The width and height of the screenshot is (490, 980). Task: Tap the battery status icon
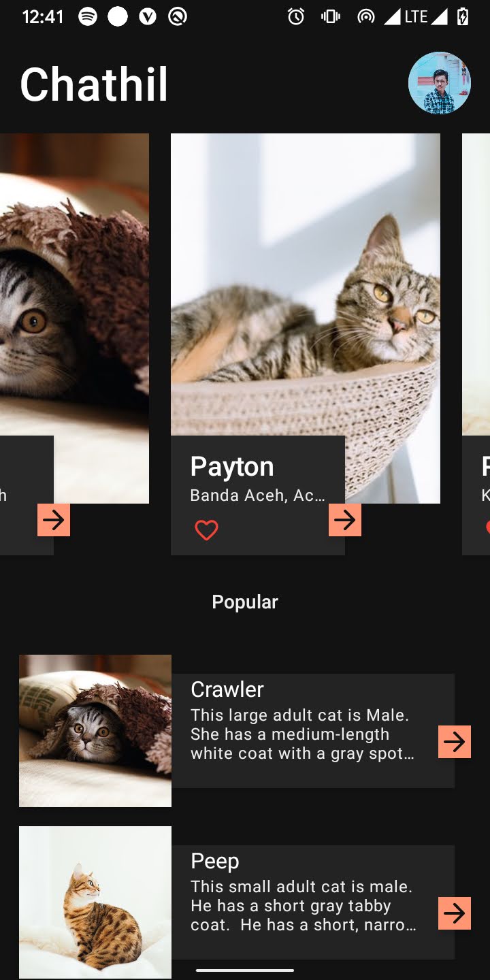[463, 17]
